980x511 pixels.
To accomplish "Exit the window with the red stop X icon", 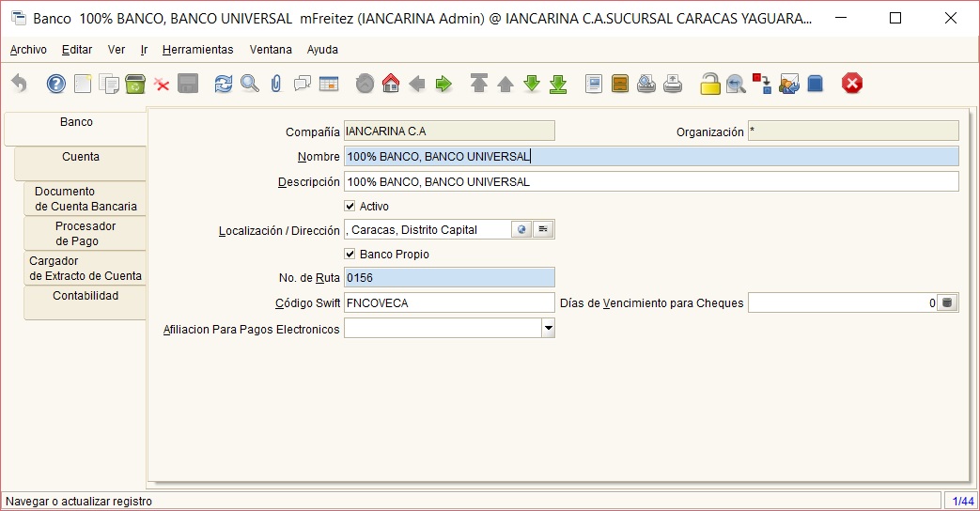I will [x=852, y=83].
